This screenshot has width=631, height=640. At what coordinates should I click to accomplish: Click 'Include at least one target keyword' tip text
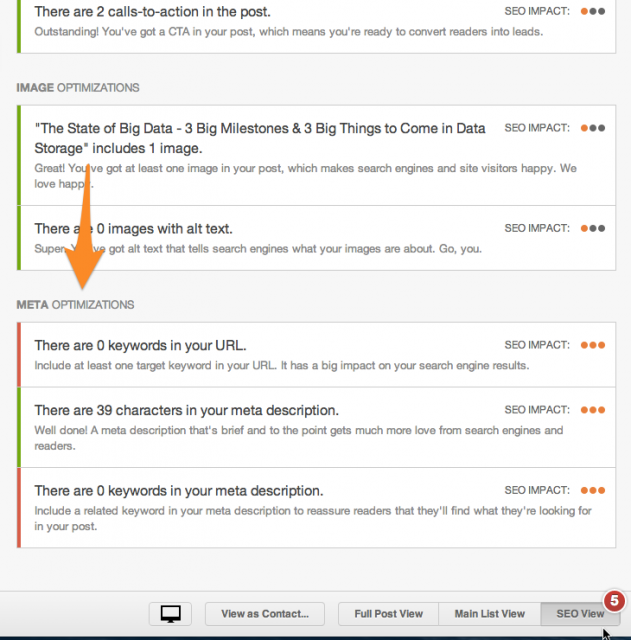point(282,365)
